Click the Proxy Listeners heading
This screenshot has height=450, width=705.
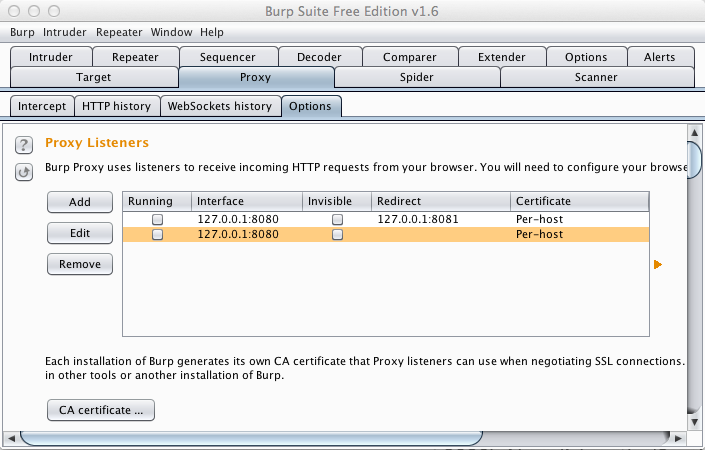(97, 143)
